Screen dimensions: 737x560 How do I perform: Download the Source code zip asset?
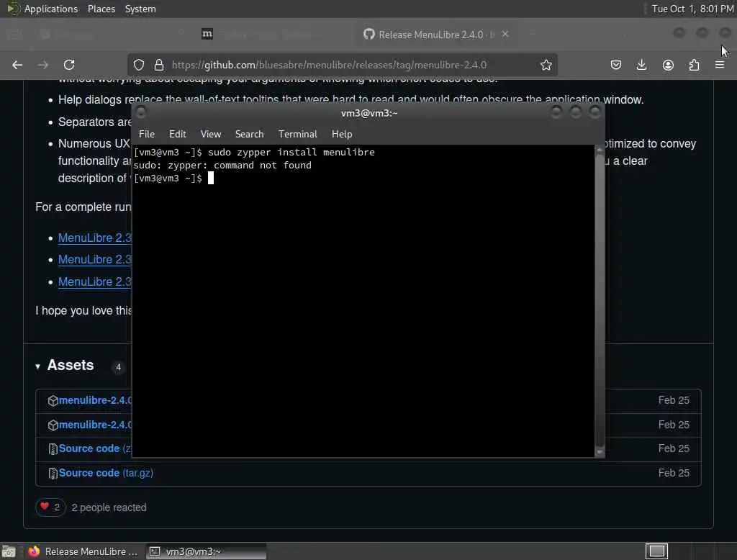tap(95, 448)
